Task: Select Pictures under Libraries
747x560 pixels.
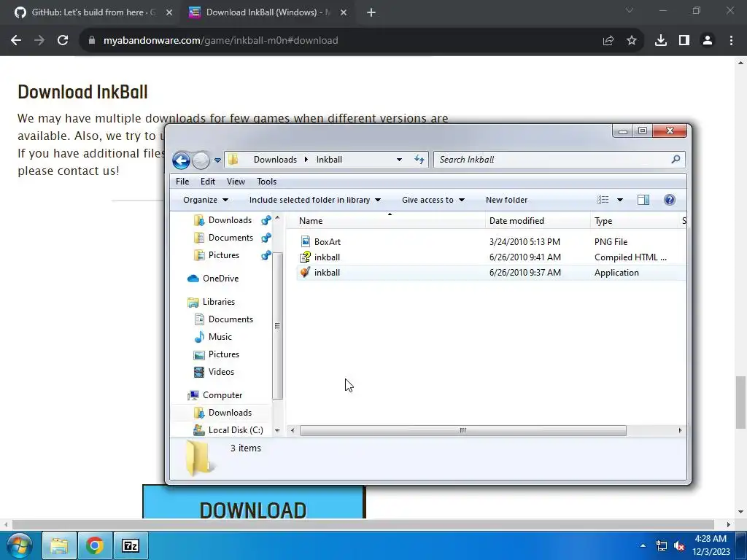Action: tap(217, 355)
